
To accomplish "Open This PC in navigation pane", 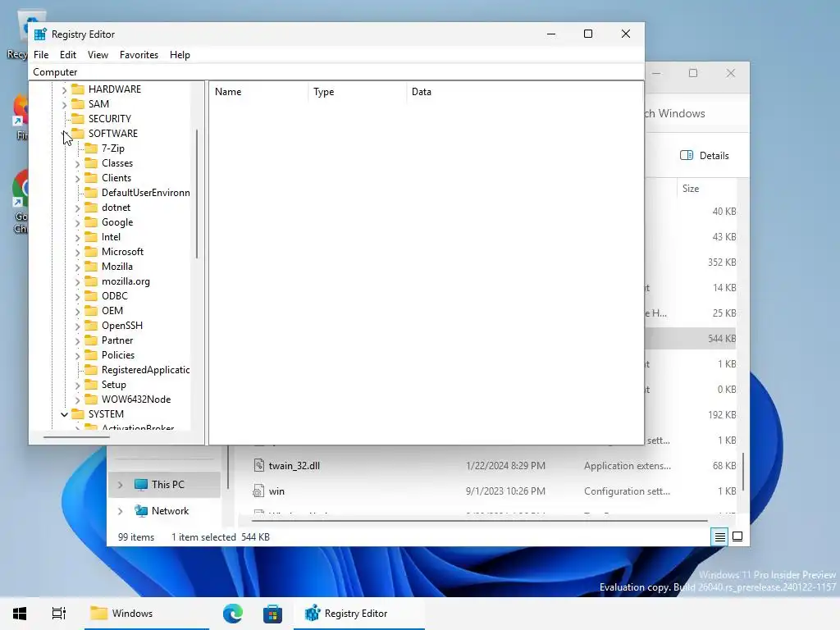I will tap(167, 484).
